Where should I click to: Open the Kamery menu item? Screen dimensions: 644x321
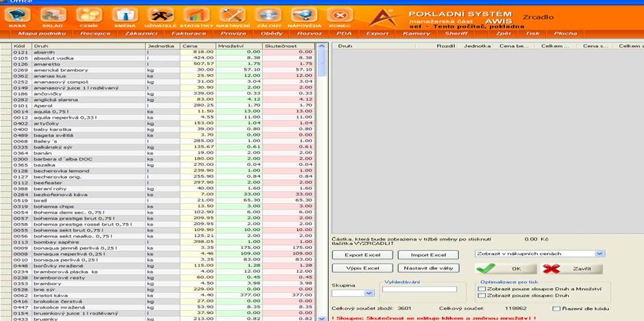click(417, 34)
